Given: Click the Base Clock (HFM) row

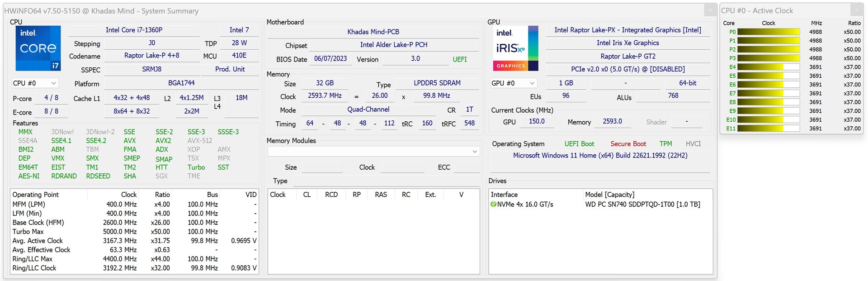Looking at the screenshot, I should pos(134,223).
